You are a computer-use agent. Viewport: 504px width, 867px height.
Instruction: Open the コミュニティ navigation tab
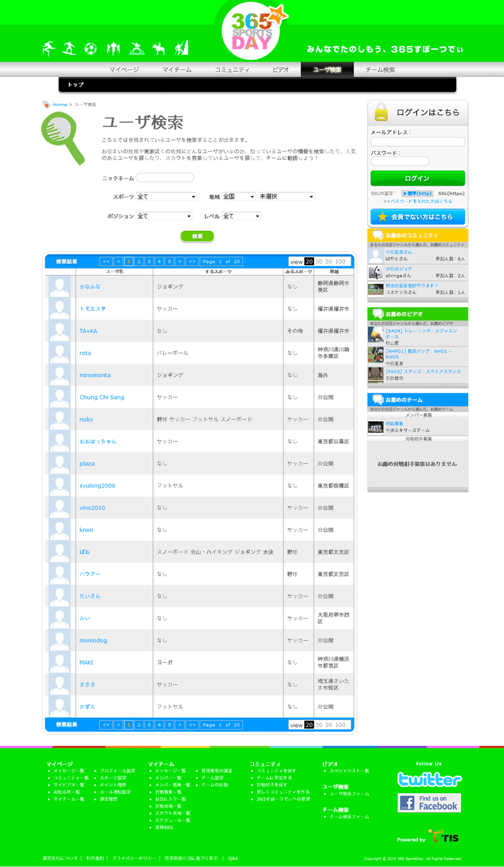tap(232, 70)
